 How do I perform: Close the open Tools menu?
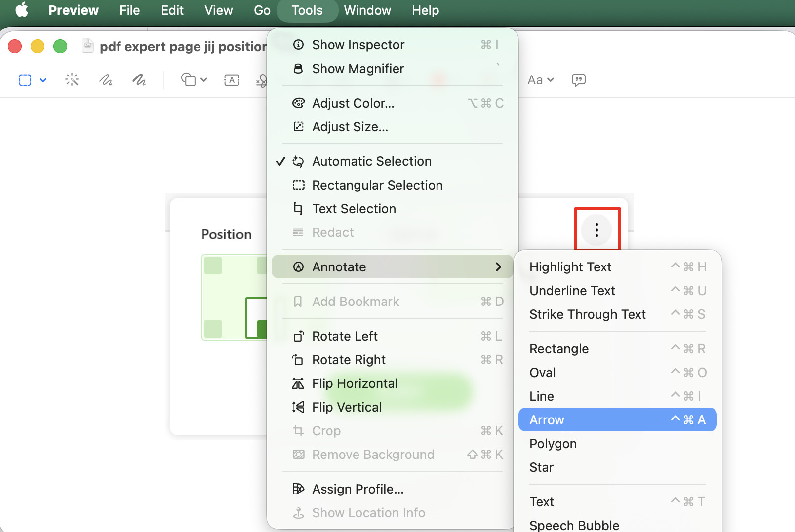(x=307, y=10)
